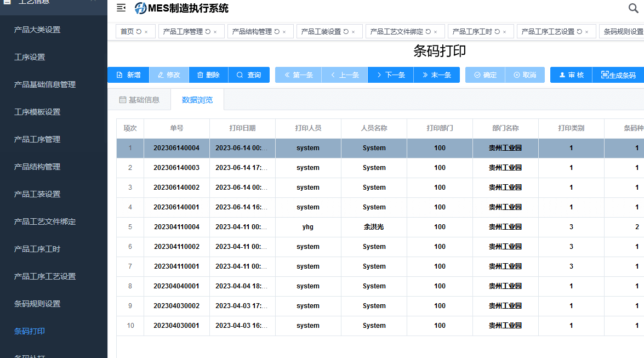
Task: Open 产品工序管理 in the sidebar
Action: point(37,139)
